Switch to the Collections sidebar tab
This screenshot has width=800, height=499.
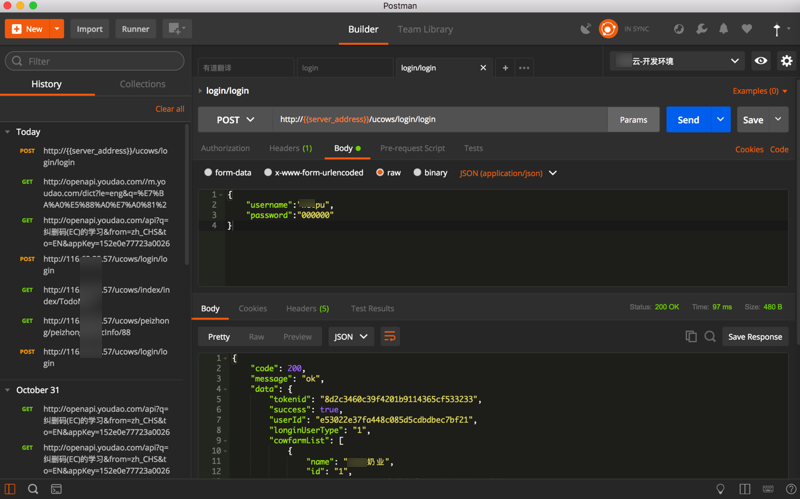coord(142,84)
